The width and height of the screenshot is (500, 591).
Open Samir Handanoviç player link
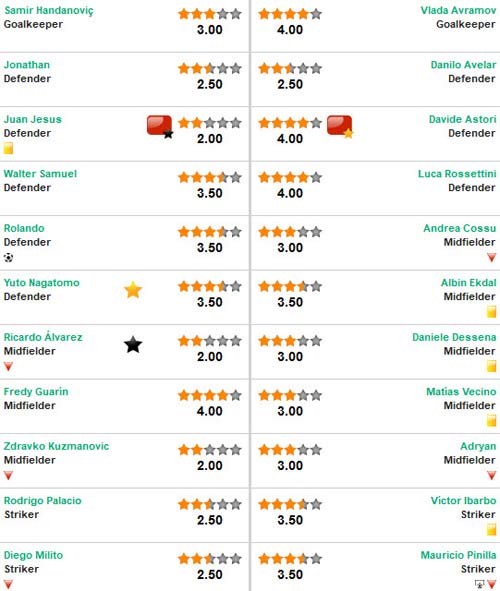coord(49,11)
